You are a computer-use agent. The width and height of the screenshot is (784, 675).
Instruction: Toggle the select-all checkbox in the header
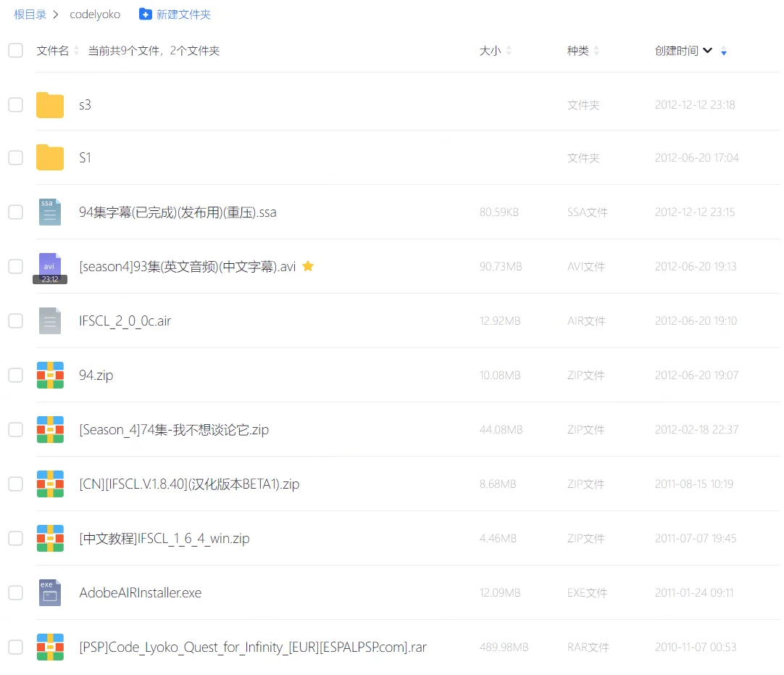click(15, 50)
